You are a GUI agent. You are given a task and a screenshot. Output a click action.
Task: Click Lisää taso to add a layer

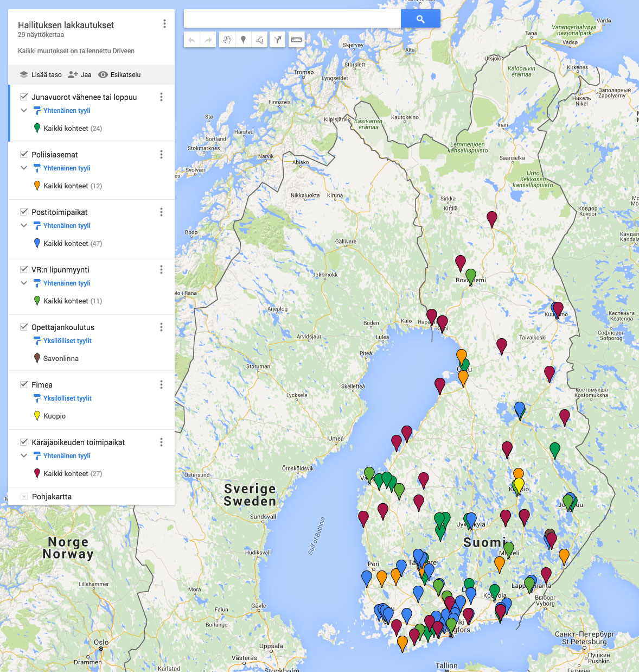(x=41, y=75)
